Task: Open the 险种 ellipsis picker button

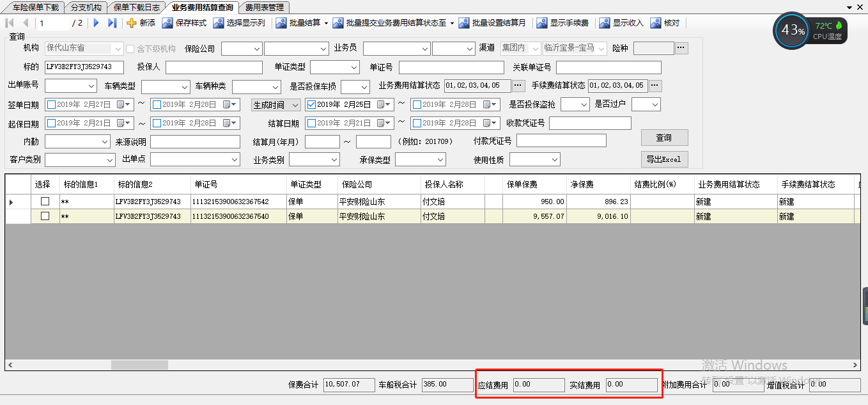Action: point(681,48)
